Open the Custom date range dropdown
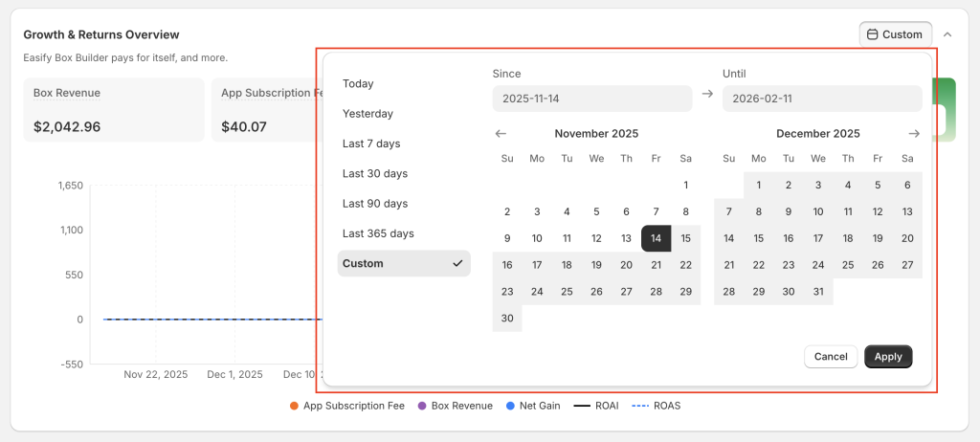This screenshot has width=980, height=442. click(895, 34)
